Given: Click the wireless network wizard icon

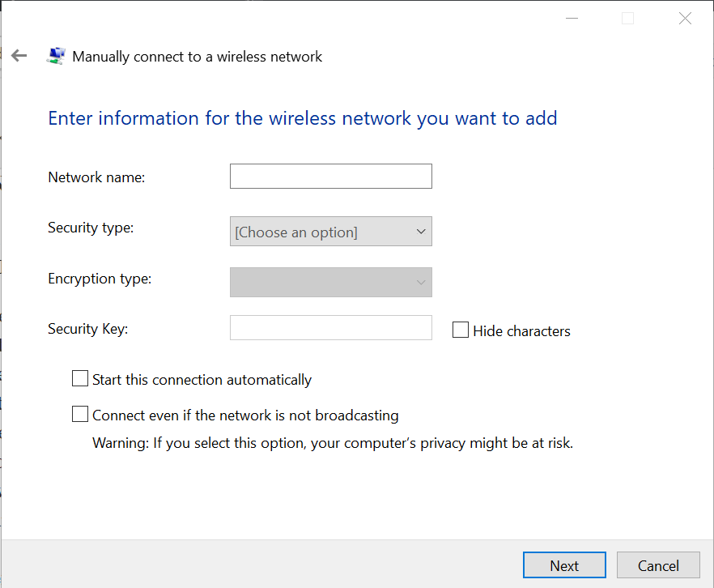Looking at the screenshot, I should [x=56, y=56].
